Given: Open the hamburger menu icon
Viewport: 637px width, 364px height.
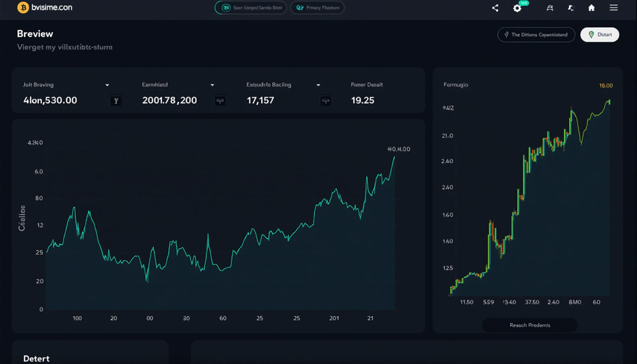Looking at the screenshot, I should click(614, 8).
